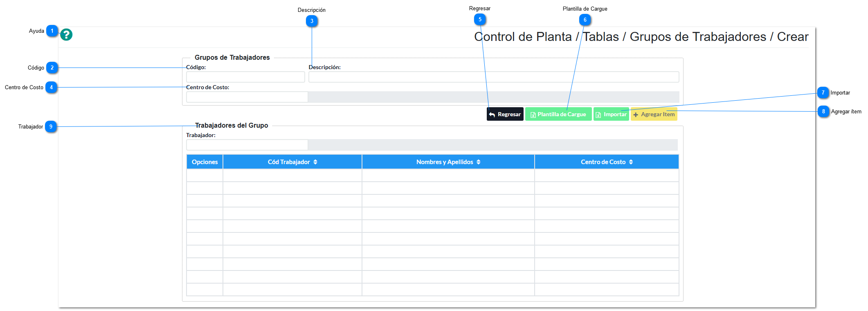Sort by Centro de Costo column
The image size is (868, 311).
click(x=607, y=162)
